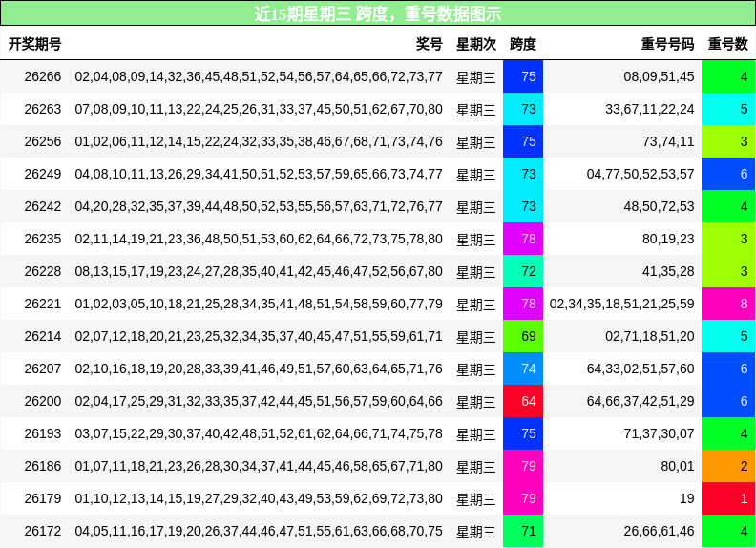Click repeat numbers 80,19,23
The image size is (756, 548).
click(668, 239)
